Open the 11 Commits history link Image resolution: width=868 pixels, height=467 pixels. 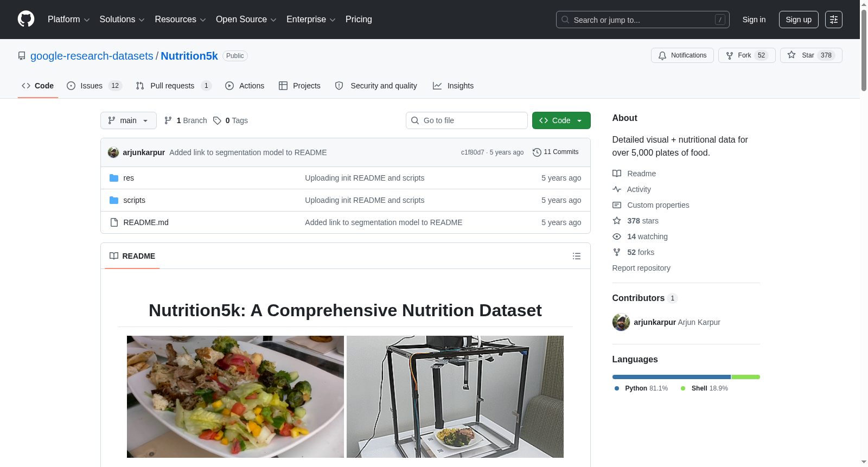pos(556,152)
